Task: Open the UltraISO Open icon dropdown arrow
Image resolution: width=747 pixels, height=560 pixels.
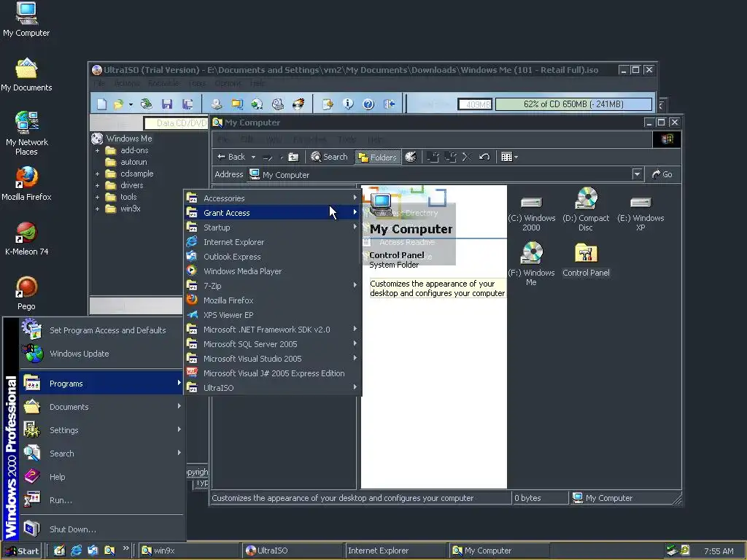Action: click(x=131, y=104)
